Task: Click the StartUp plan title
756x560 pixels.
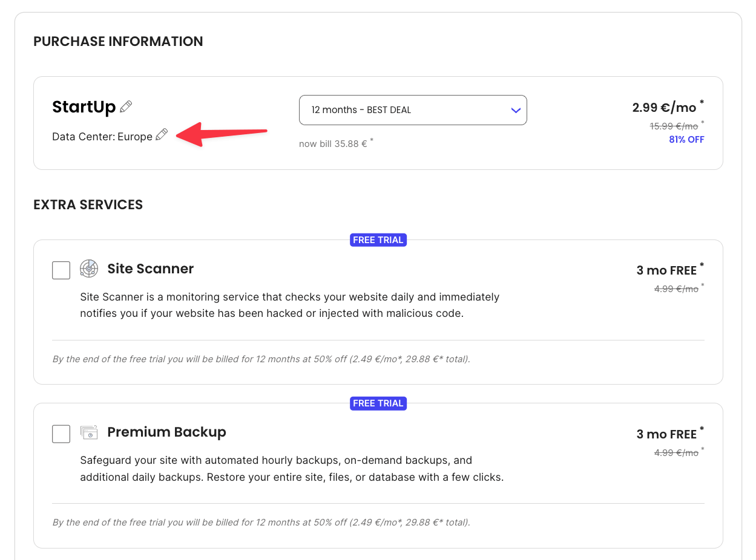Action: coord(84,106)
